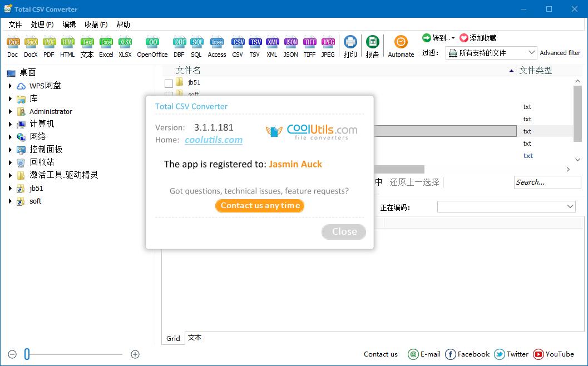Open the 正在编码 encoding dropdown
Screen dimensions: 588x366
click(x=570, y=206)
